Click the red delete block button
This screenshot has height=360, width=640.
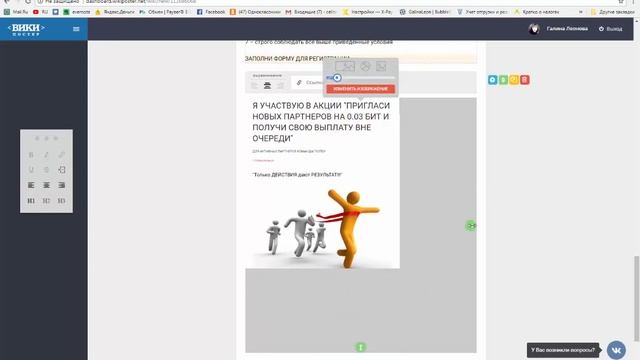click(525, 80)
